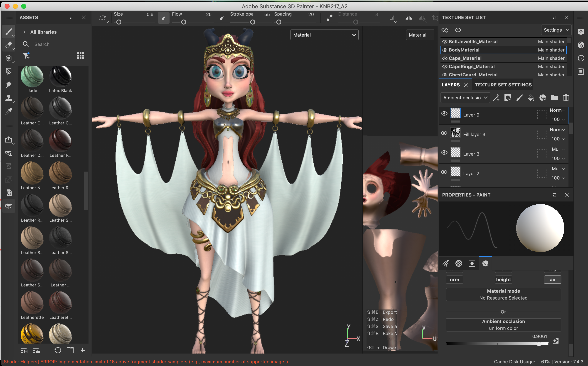Viewport: 588px width, 366px height.
Task: Expand the All libraries tree
Action: (25, 32)
